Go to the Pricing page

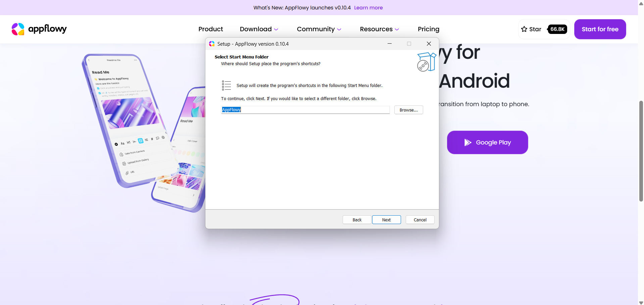(x=428, y=29)
